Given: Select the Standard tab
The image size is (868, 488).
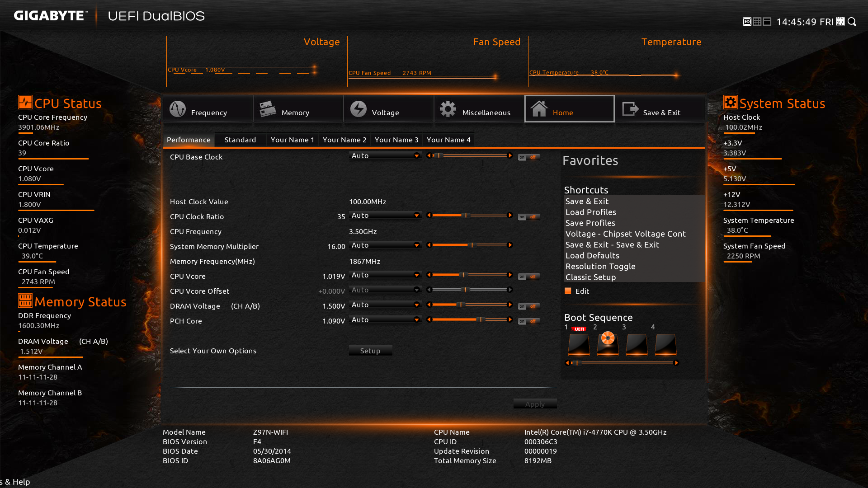Looking at the screenshot, I should (240, 140).
